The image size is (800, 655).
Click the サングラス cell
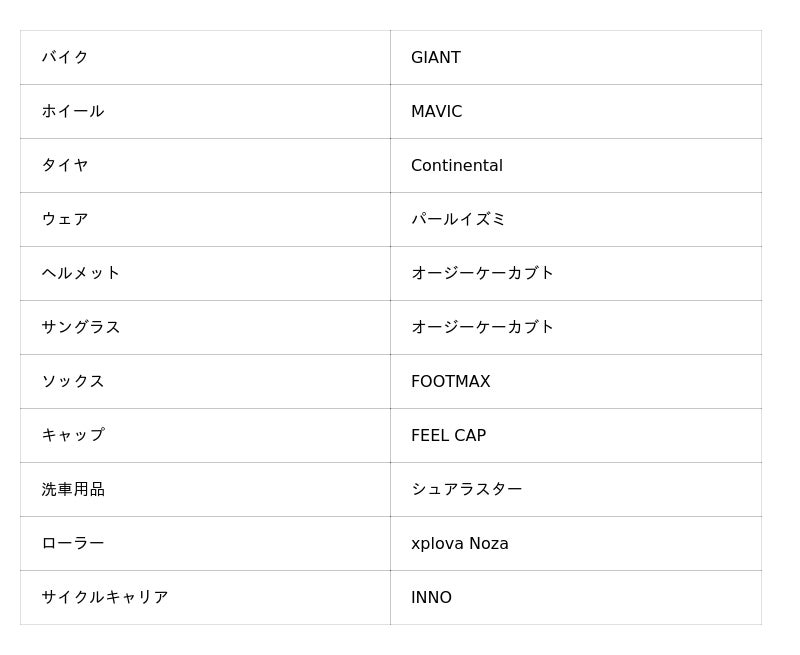click(x=81, y=327)
